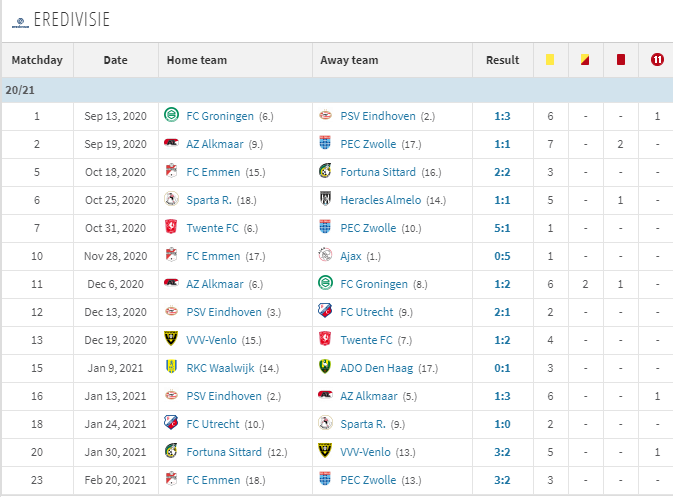The height and width of the screenshot is (497, 673).
Task: Click the second yellow/red card header icon
Action: tap(585, 60)
